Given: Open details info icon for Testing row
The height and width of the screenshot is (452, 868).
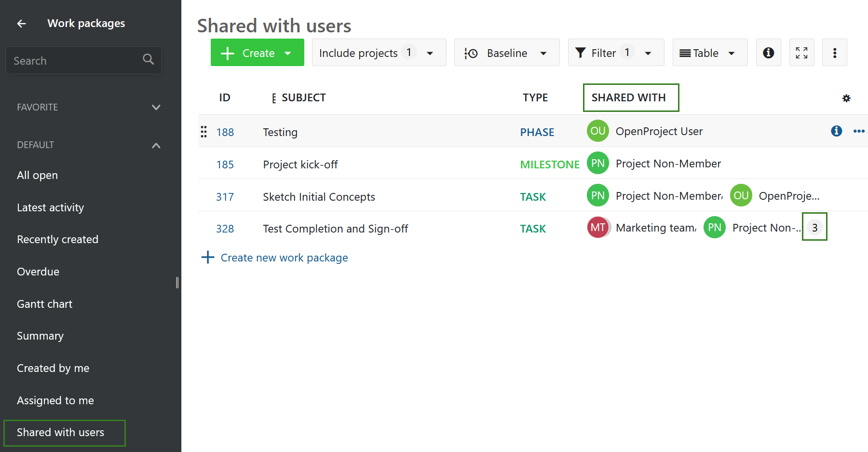Looking at the screenshot, I should pos(836,131).
